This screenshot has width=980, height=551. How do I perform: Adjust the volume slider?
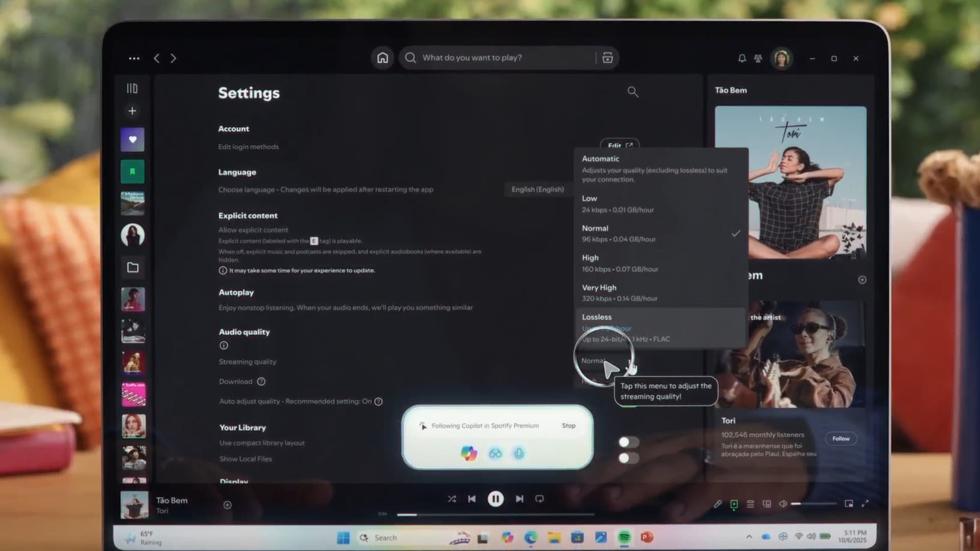[x=813, y=504]
